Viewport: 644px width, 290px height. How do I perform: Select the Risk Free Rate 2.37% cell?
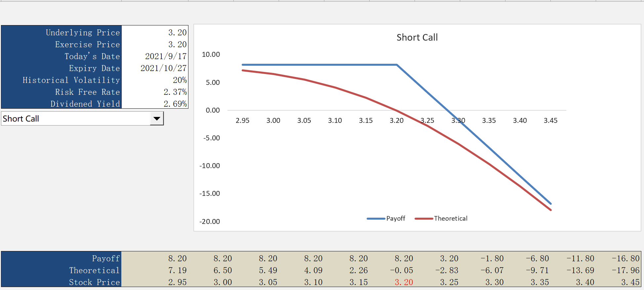click(155, 92)
